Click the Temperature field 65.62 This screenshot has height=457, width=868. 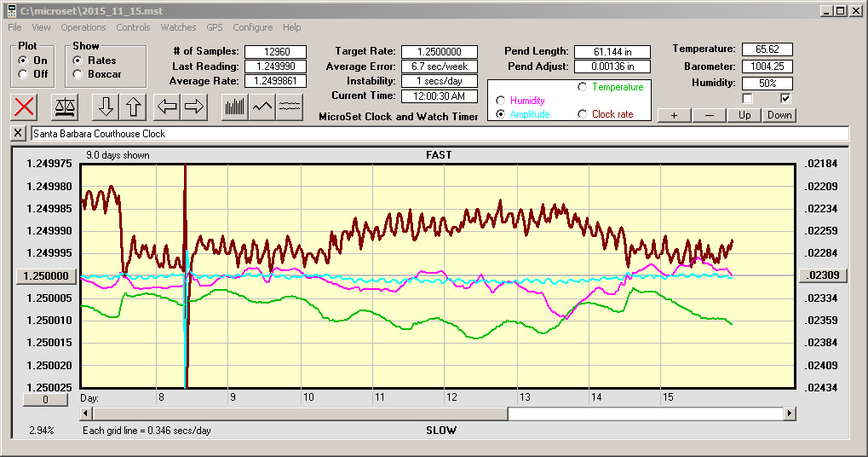click(767, 49)
